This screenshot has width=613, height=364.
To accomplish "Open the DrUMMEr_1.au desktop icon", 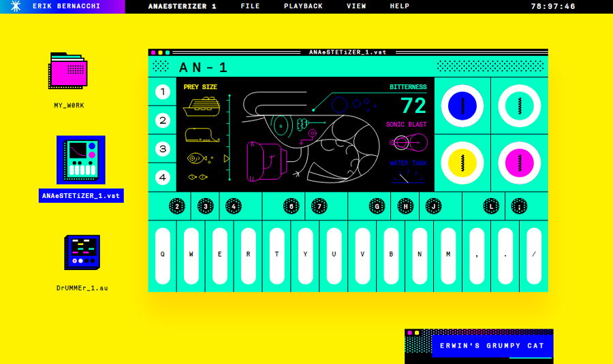I will (82, 252).
